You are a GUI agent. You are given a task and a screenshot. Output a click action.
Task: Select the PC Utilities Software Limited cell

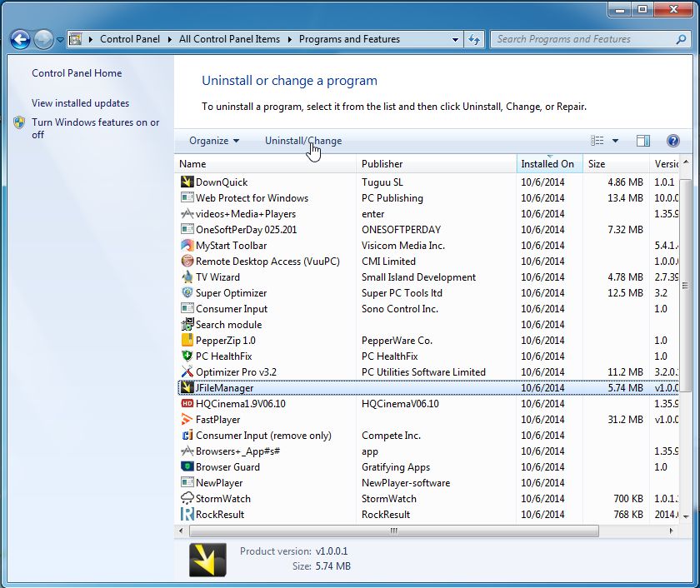pyautogui.click(x=423, y=372)
